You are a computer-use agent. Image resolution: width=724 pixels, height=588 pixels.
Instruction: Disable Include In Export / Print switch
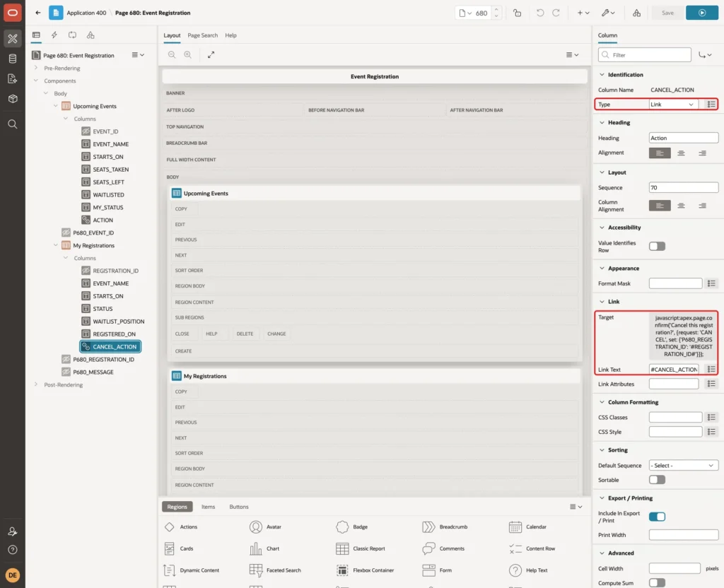click(657, 517)
